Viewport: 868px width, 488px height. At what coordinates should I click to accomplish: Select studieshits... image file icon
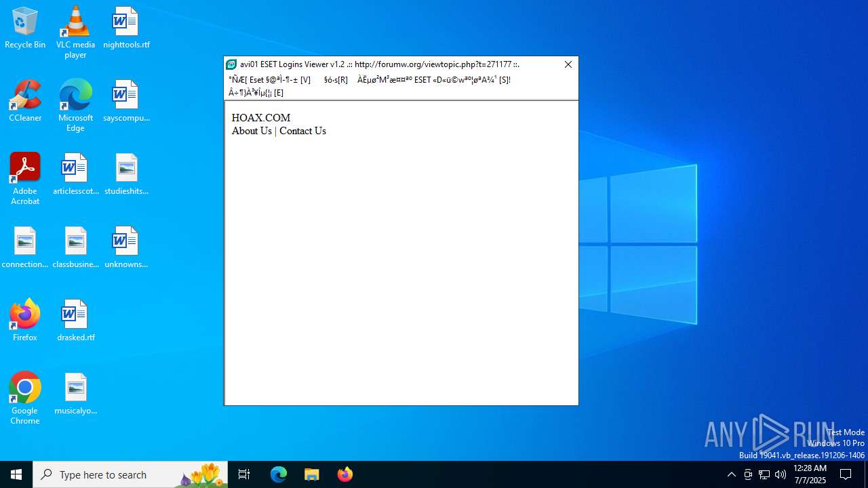[126, 174]
